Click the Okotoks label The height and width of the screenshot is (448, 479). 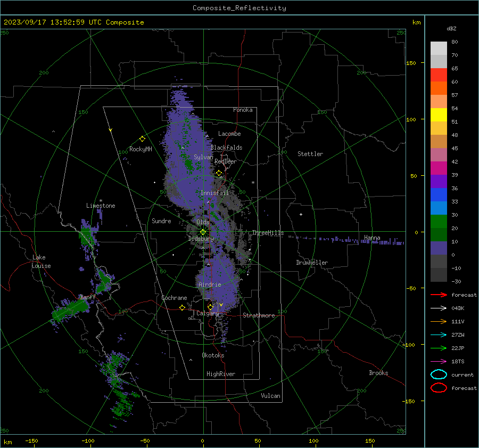click(x=213, y=355)
